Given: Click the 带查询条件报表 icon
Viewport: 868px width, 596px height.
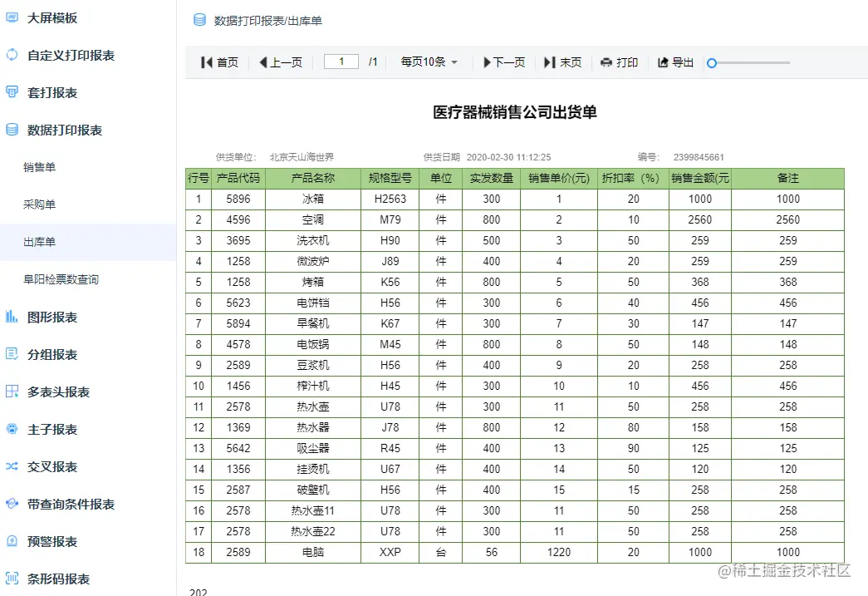Looking at the screenshot, I should [12, 504].
